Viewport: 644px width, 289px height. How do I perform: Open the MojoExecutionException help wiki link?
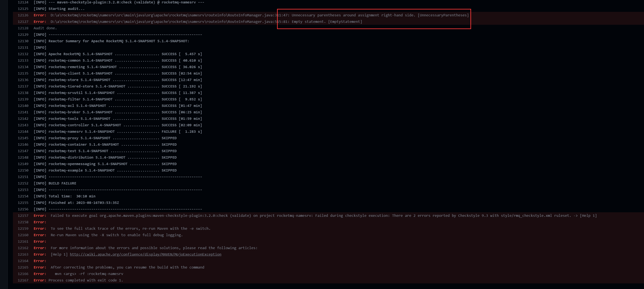pyautogui.click(x=146, y=254)
